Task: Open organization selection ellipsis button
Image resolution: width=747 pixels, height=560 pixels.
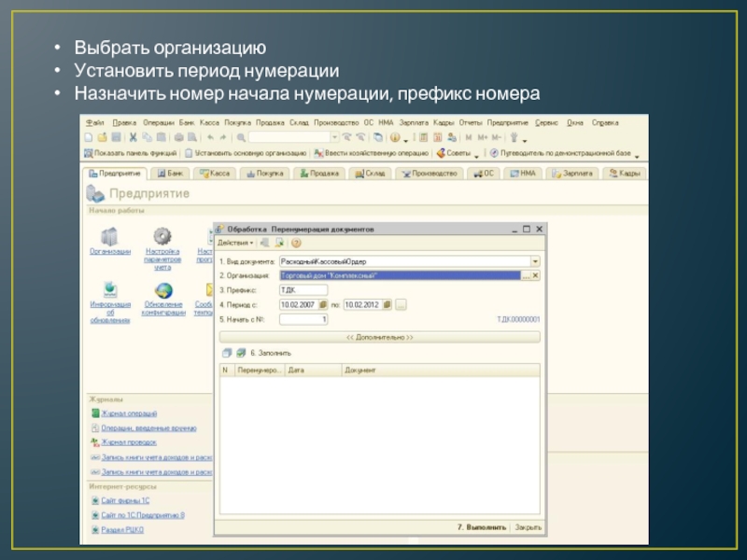Action: [526, 275]
